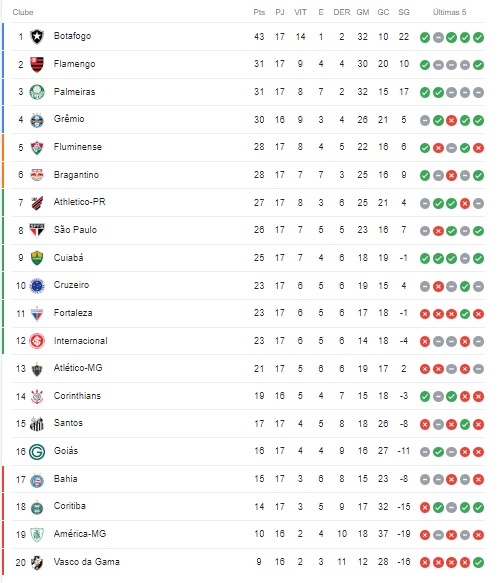The width and height of the screenshot is (503, 583).
Task: Select the Corinthians team name
Action: click(77, 396)
